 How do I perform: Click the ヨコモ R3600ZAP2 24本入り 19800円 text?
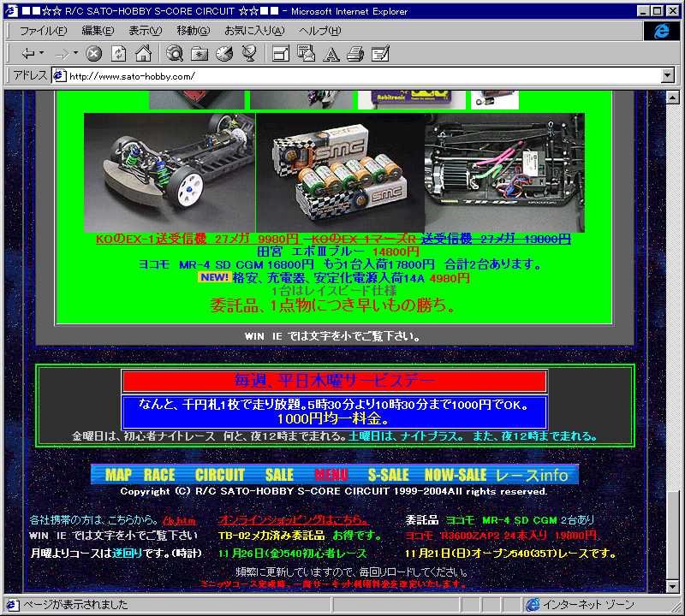pyautogui.click(x=501, y=536)
